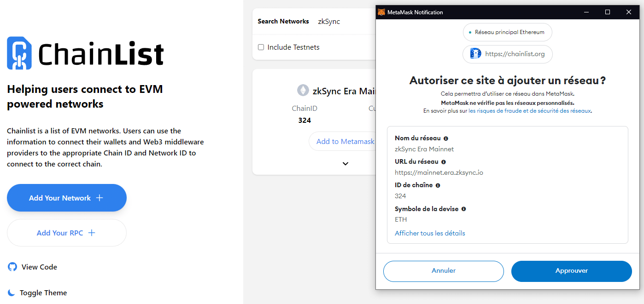Open the Réseau principal Ethereum network selector
The height and width of the screenshot is (304, 644).
point(507,32)
